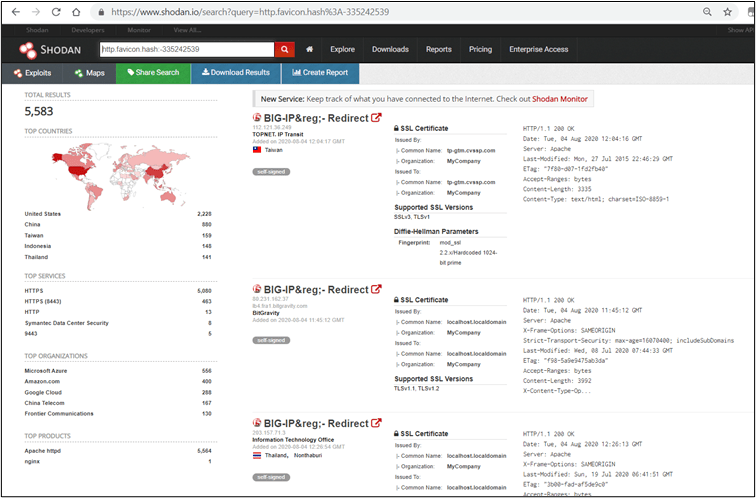Click the Shodan logo

pyautogui.click(x=50, y=50)
